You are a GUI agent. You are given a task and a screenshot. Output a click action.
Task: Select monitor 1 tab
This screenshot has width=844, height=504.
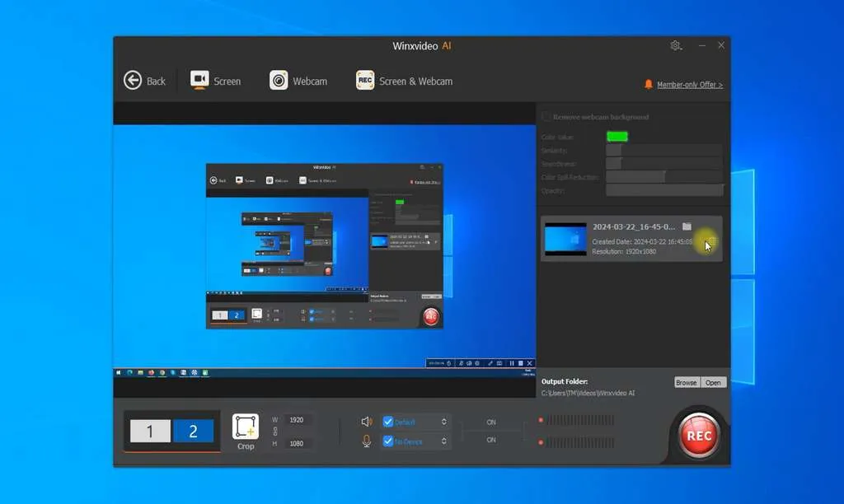click(x=149, y=430)
